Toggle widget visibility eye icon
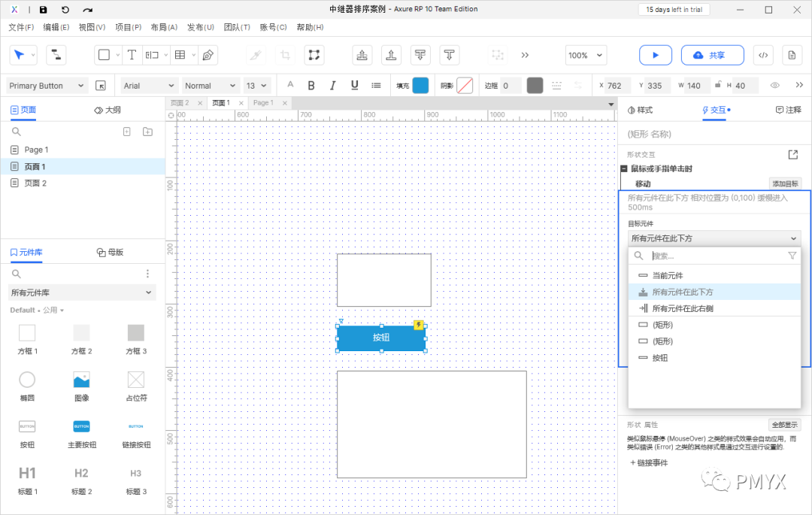Screen dimensions: 812x515 774,86
